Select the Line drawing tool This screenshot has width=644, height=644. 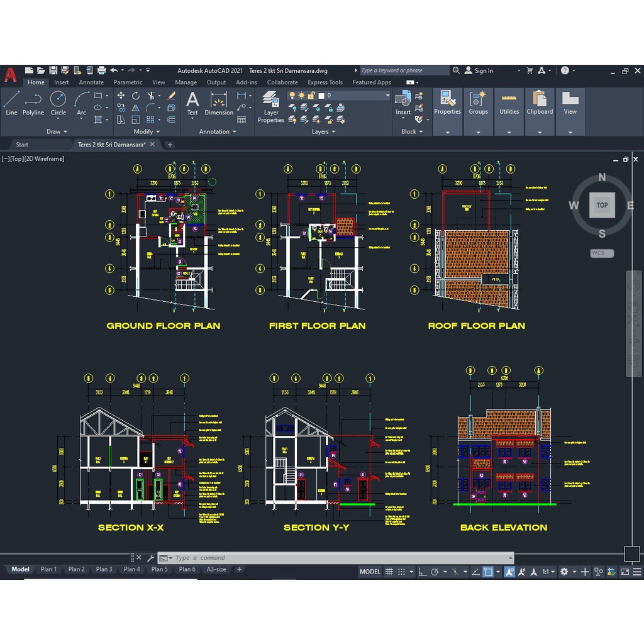pos(11,103)
